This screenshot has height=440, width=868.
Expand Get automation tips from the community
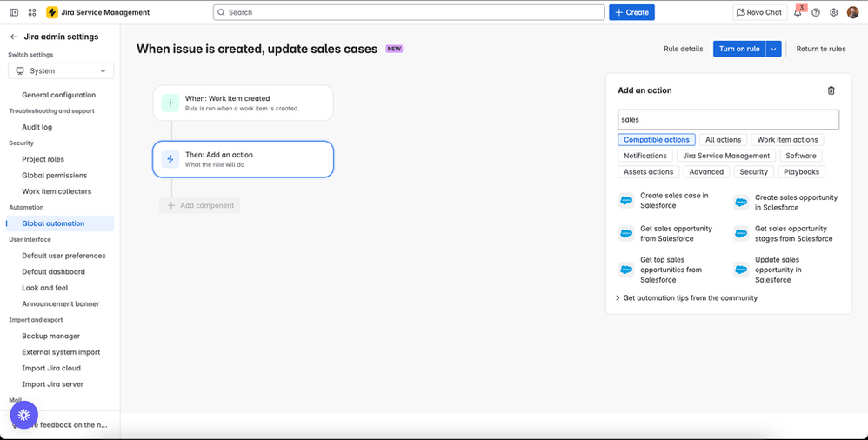[x=686, y=297]
